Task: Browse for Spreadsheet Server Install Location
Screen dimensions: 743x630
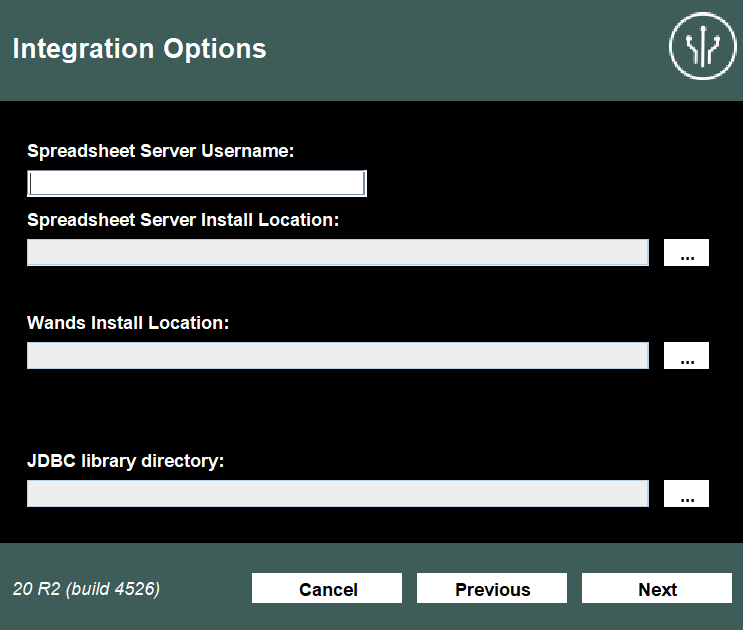Action: [x=686, y=252]
